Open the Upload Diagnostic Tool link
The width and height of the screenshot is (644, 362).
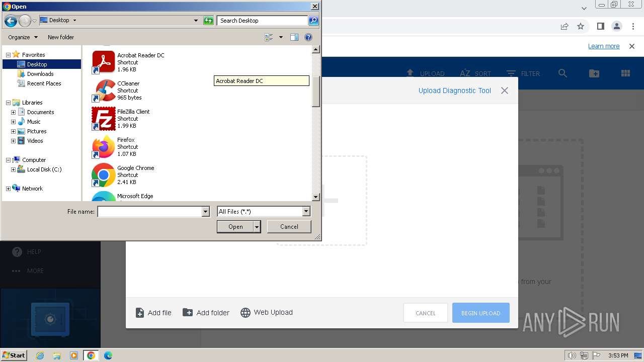(x=455, y=90)
